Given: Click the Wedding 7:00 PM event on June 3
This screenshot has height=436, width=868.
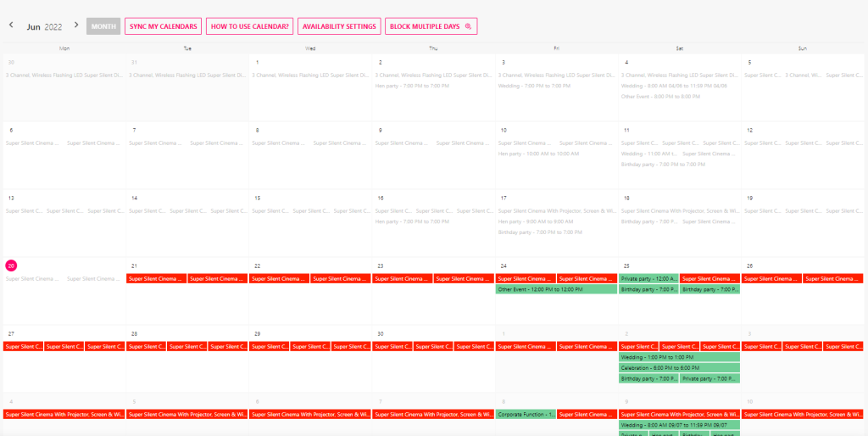Looking at the screenshot, I should (534, 86).
